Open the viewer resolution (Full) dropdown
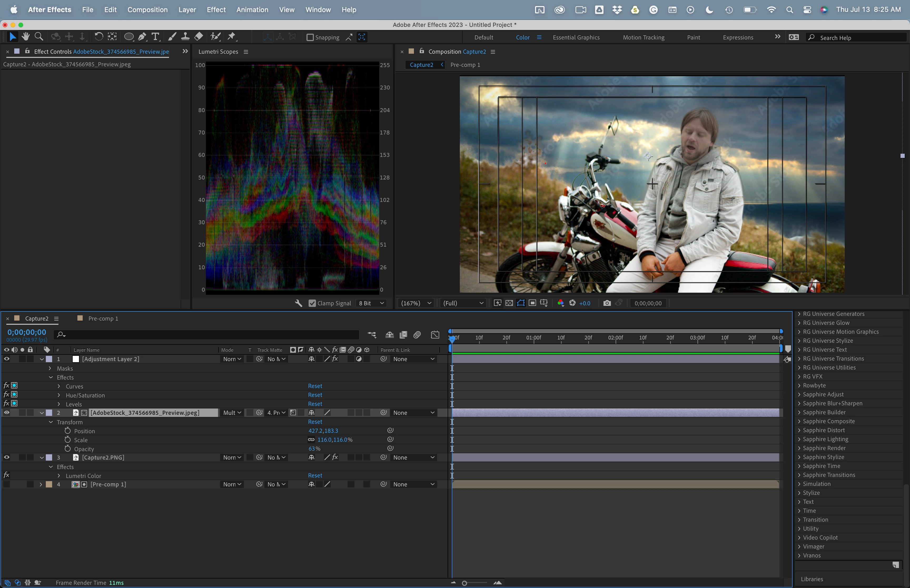 [463, 303]
